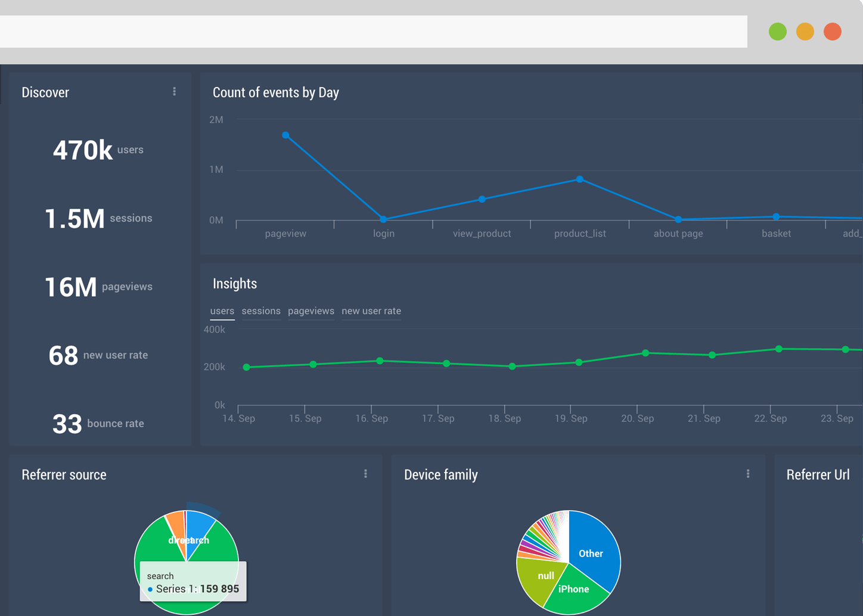Click the pageview axis label
Viewport: 863px width, 616px height.
click(x=285, y=234)
